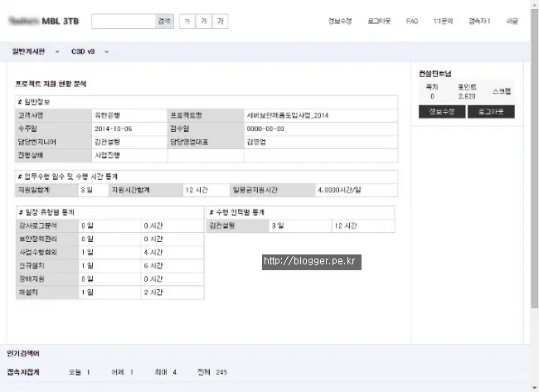The width and height of the screenshot is (539, 392).
Task: Select the largest 가 font size button
Action: (x=221, y=22)
